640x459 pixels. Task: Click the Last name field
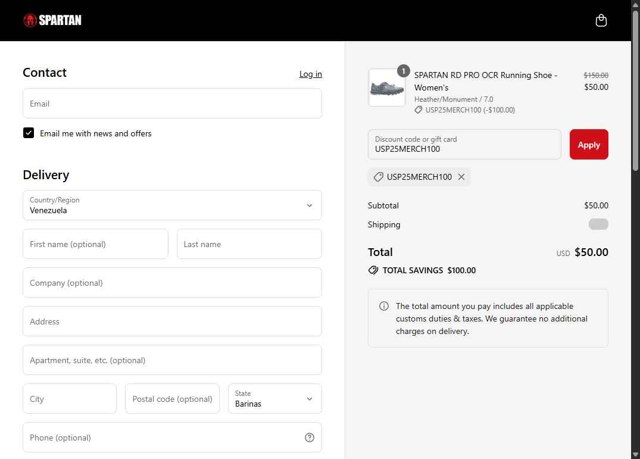coord(249,244)
